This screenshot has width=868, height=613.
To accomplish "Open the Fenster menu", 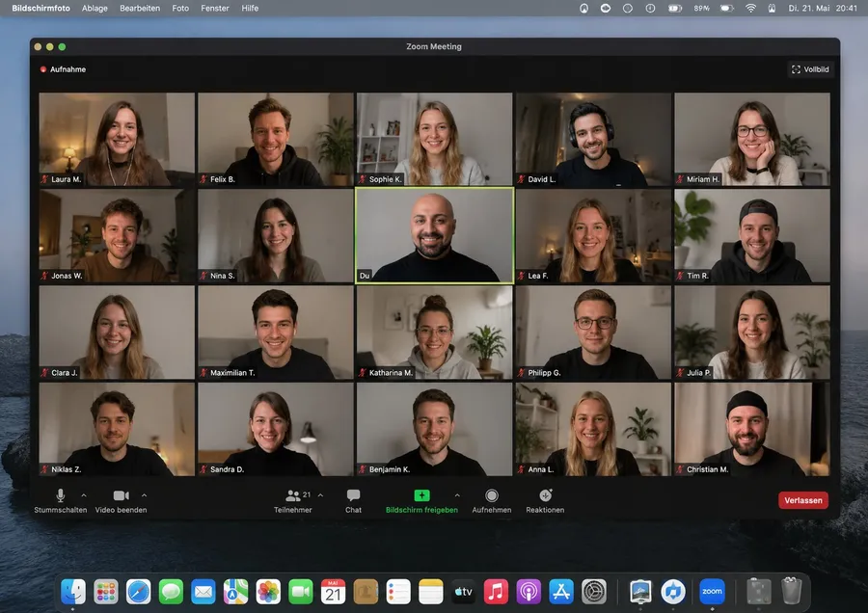I will (215, 9).
